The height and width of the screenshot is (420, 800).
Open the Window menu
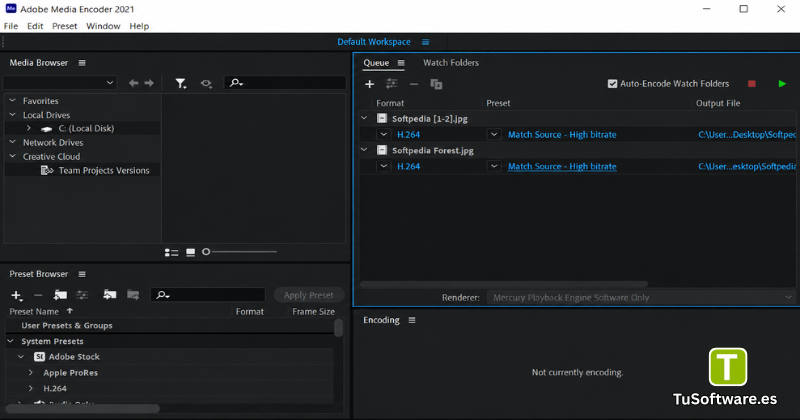coord(103,26)
